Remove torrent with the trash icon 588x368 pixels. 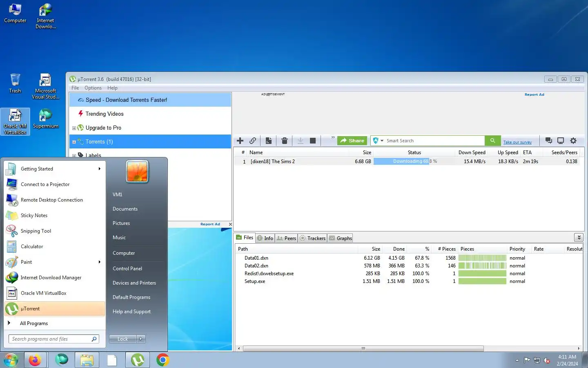285,141
